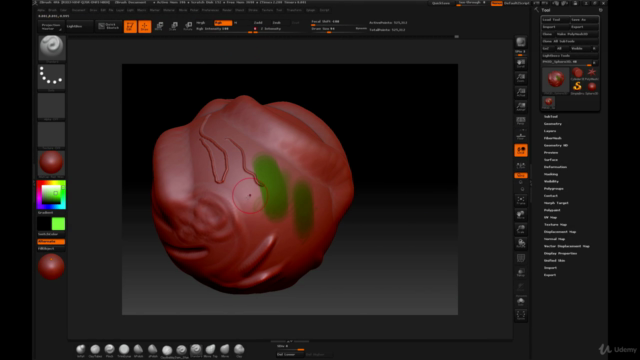The height and width of the screenshot is (360, 640).
Task: Click the Frame mesh icon
Action: point(521,200)
